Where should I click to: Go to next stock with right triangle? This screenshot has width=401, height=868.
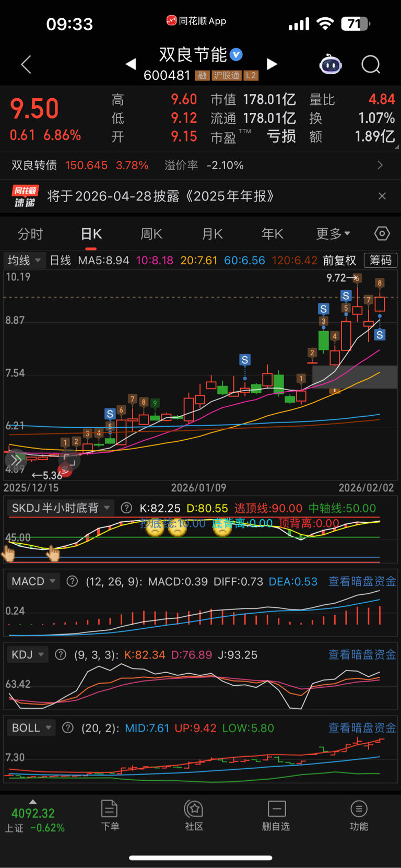272,64
